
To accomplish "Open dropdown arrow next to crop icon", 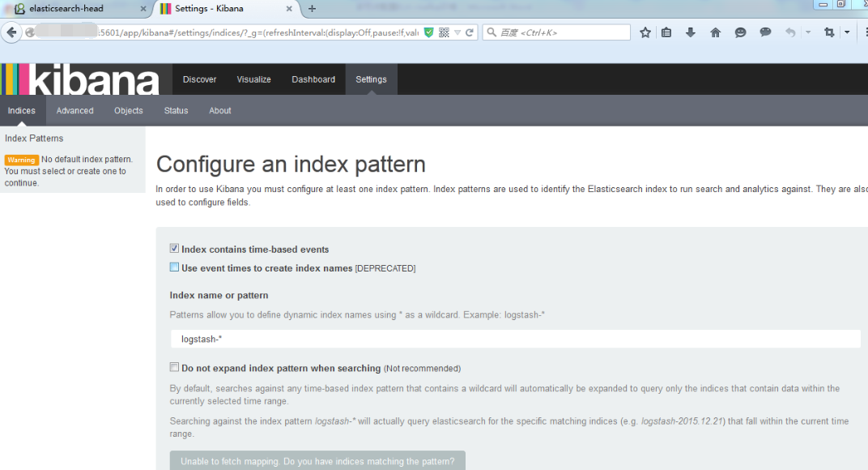I will click(847, 32).
